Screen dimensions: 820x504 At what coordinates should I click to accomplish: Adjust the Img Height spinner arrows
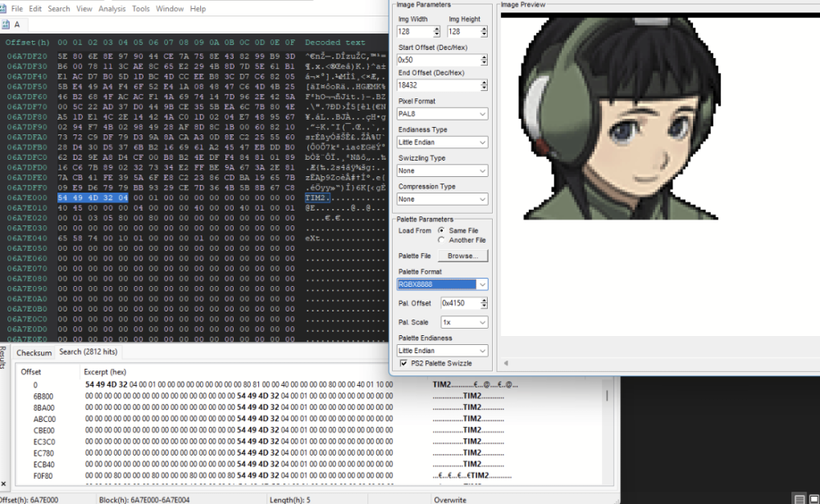tap(484, 31)
